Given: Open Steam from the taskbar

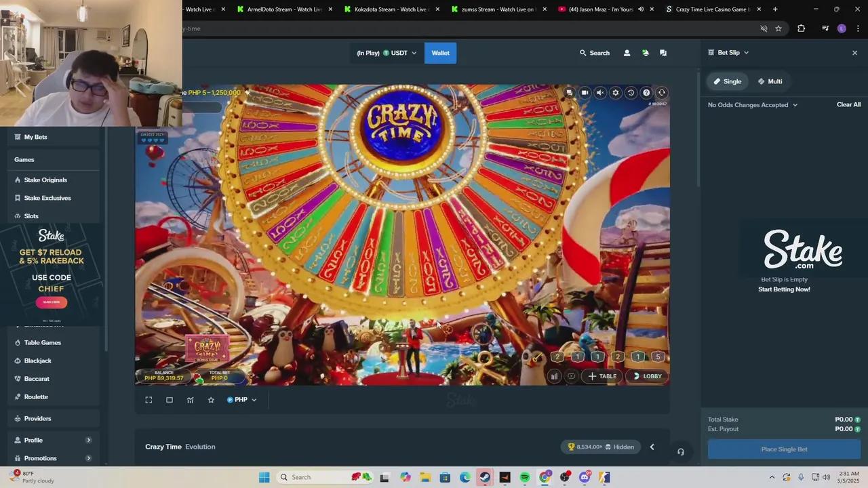Looking at the screenshot, I should 485,477.
